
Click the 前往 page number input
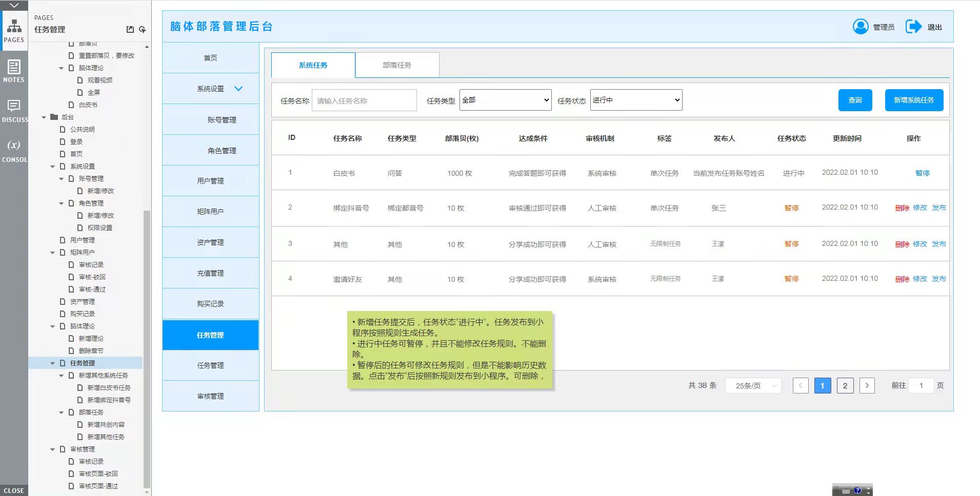pos(921,385)
